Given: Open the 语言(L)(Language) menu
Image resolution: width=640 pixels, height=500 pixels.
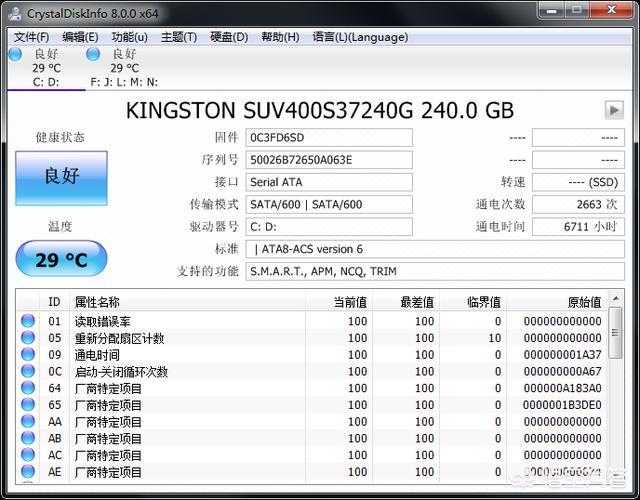Looking at the screenshot, I should (x=360, y=37).
